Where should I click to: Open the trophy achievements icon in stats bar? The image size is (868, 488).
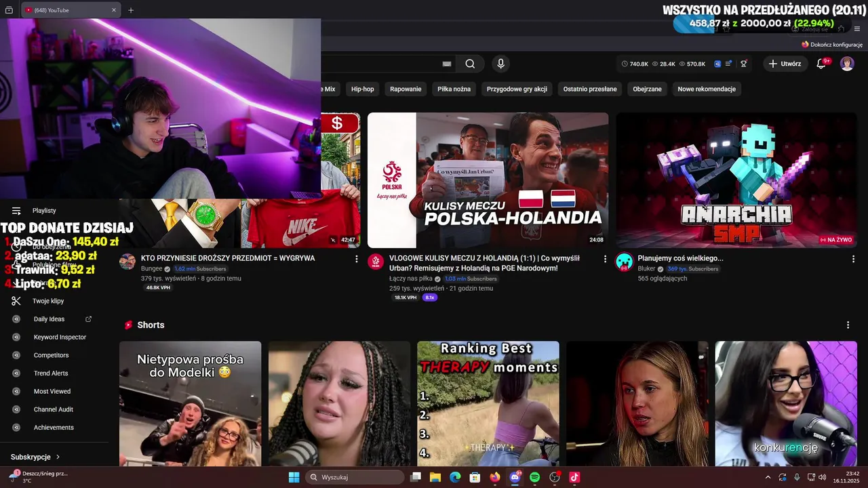tap(744, 64)
